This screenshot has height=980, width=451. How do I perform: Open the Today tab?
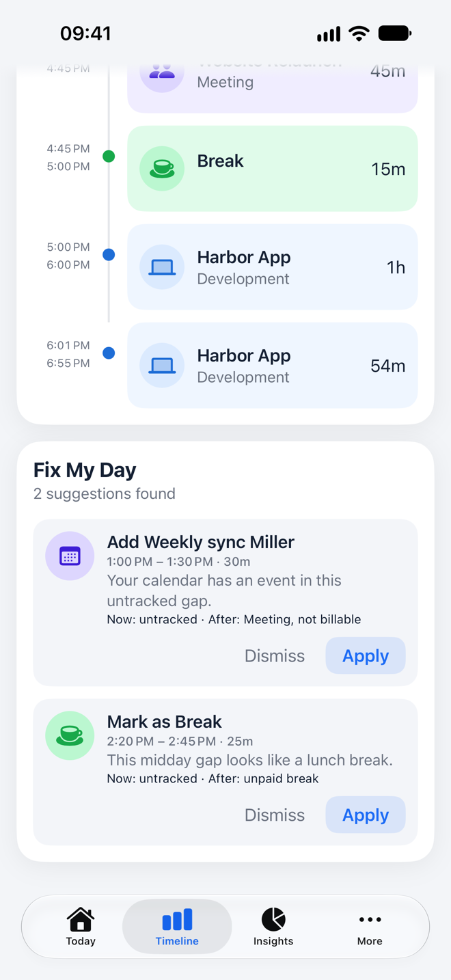(81, 927)
